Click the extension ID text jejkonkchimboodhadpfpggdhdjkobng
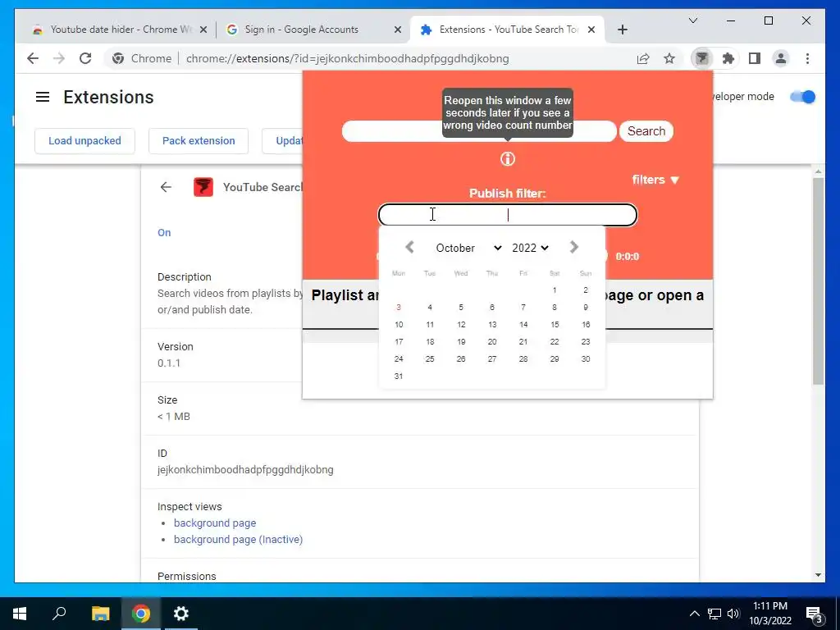Image resolution: width=840 pixels, height=630 pixels. (x=245, y=470)
